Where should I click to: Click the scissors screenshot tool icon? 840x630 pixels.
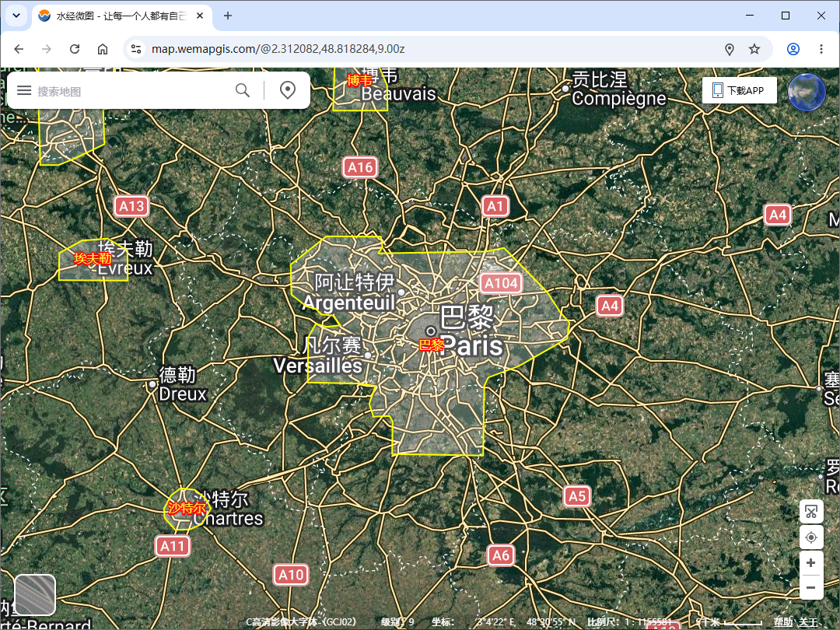pos(811,512)
